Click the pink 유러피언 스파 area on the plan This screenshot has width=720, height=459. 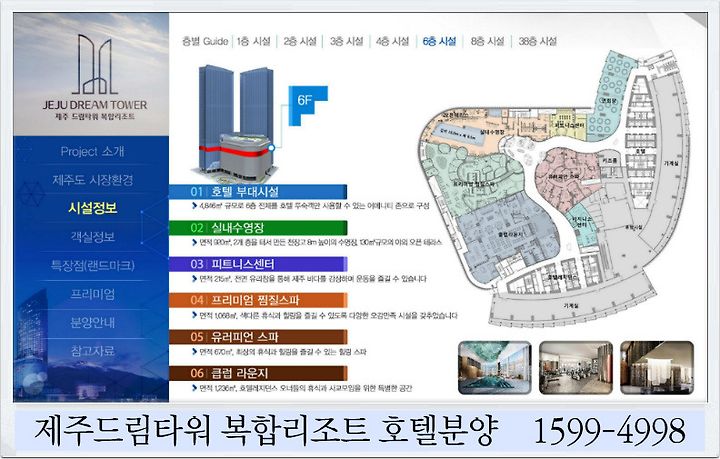(x=567, y=177)
